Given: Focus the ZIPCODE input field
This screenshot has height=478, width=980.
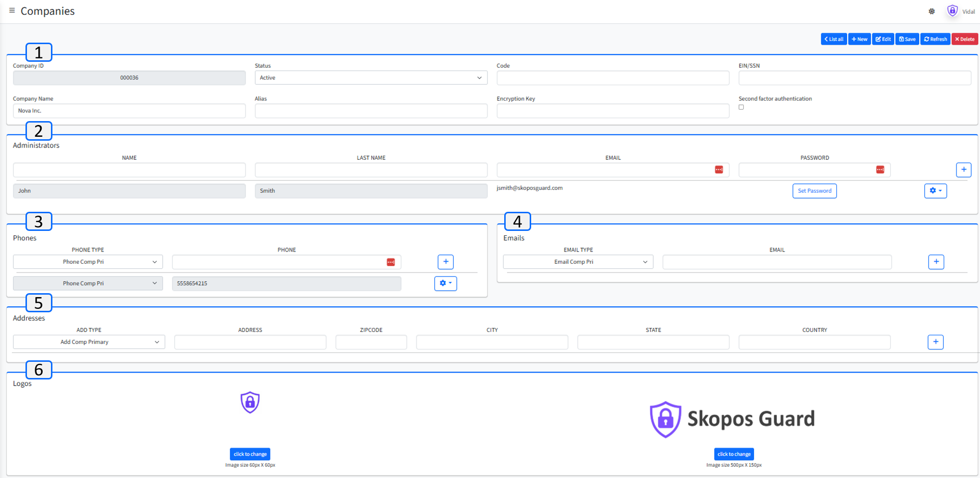Looking at the screenshot, I should tap(371, 342).
